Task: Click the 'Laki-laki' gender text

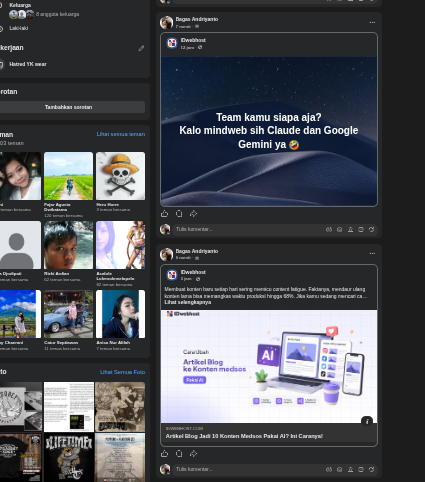Action: pyautogui.click(x=19, y=28)
